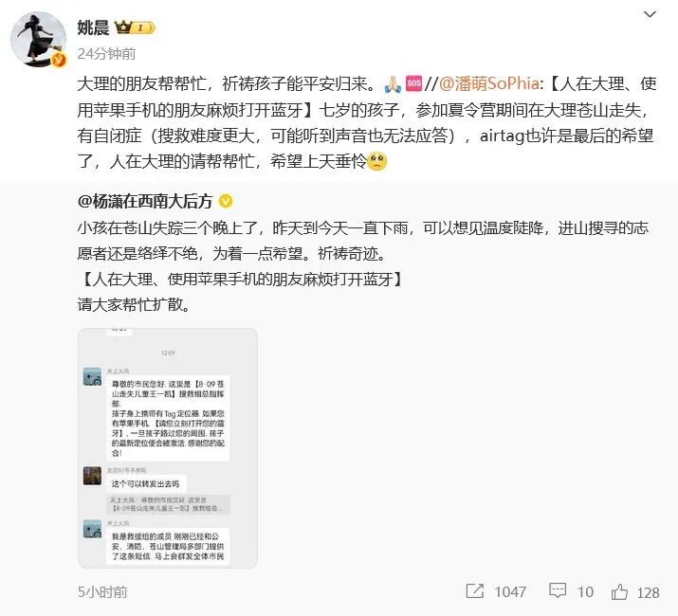Open 姚晨's profile avatar

(x=38, y=39)
